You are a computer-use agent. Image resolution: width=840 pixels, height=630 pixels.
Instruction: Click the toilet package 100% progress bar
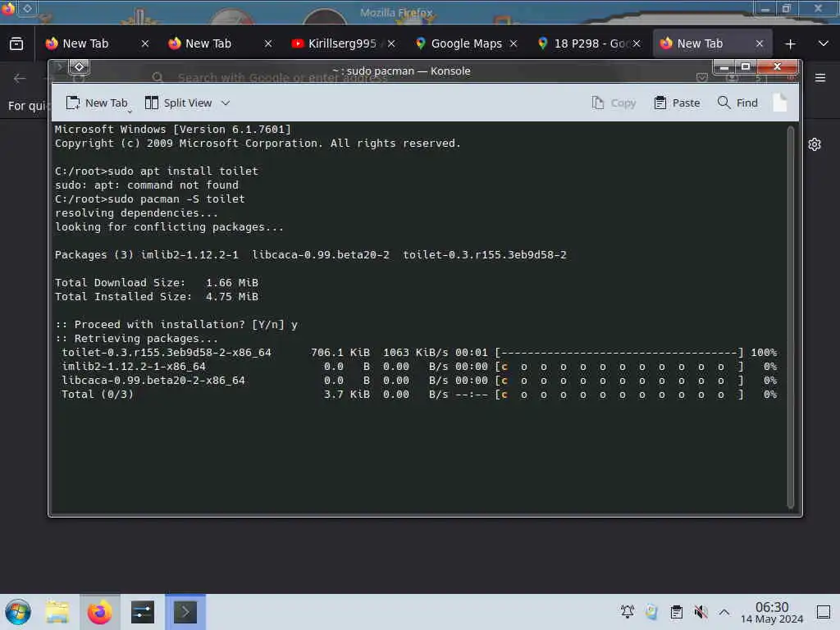point(619,353)
